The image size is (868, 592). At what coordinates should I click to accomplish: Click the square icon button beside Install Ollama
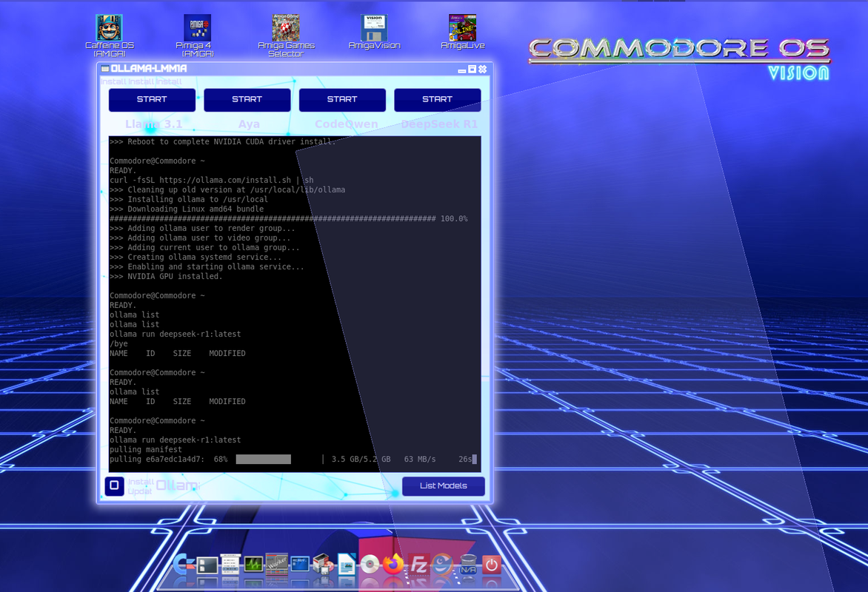[114, 485]
